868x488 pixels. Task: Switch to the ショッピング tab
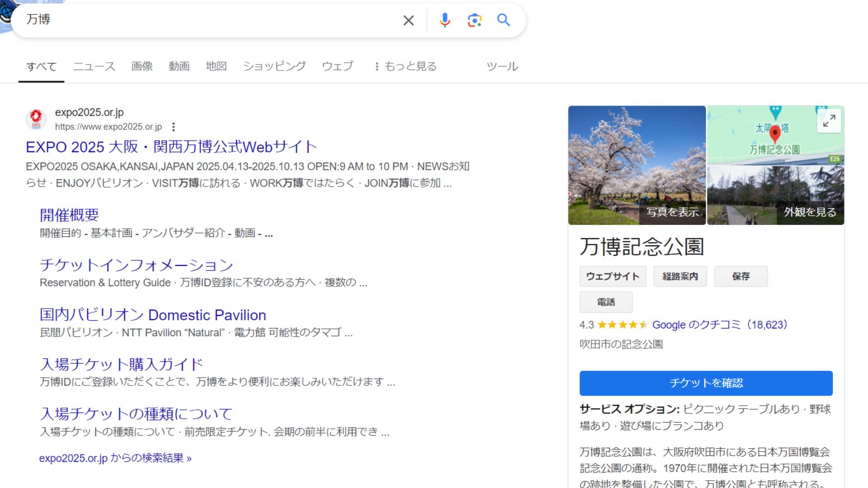274,66
